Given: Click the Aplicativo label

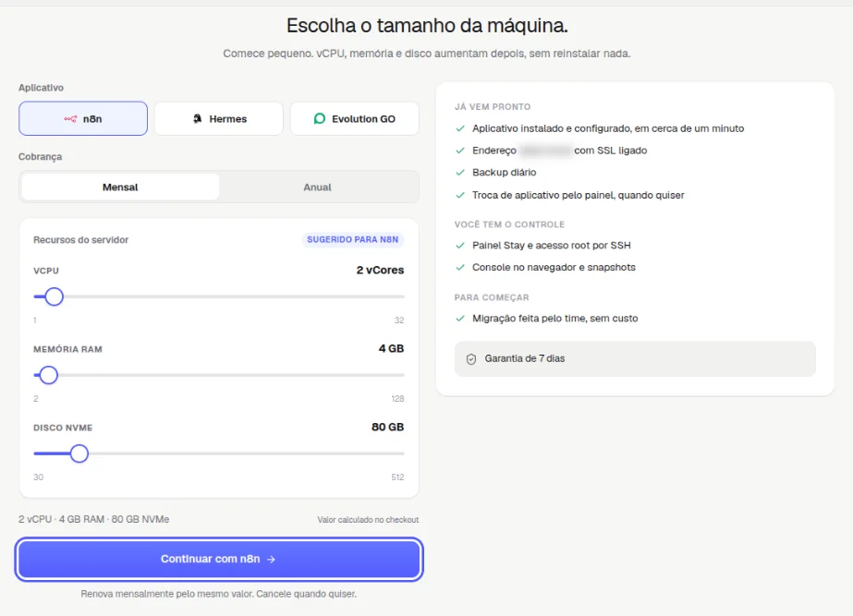Looking at the screenshot, I should tap(41, 88).
